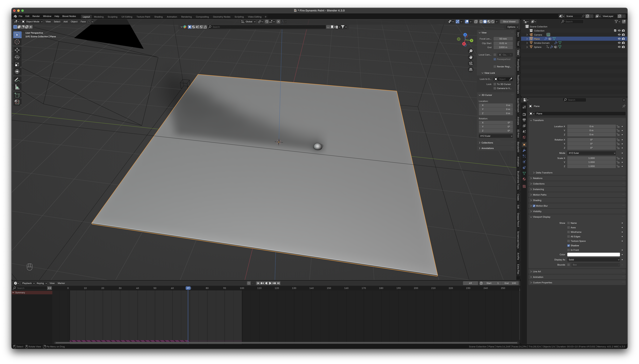Open the File menu

(x=20, y=16)
